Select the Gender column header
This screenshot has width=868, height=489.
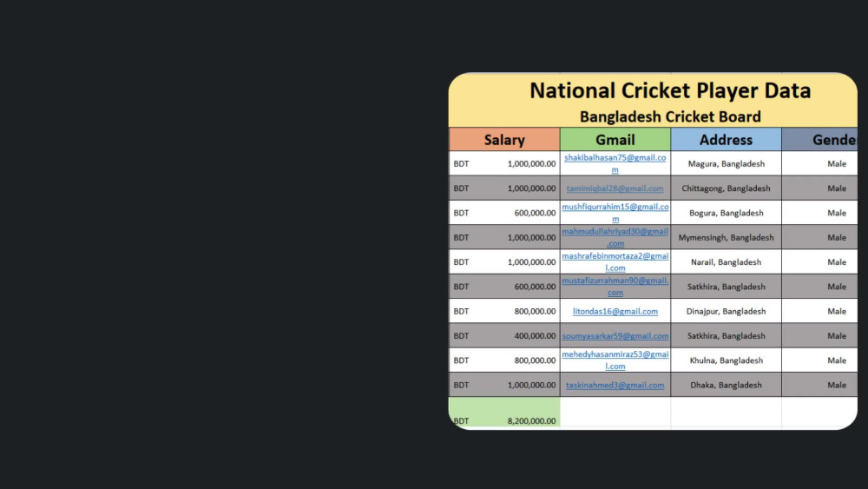pyautogui.click(x=820, y=140)
